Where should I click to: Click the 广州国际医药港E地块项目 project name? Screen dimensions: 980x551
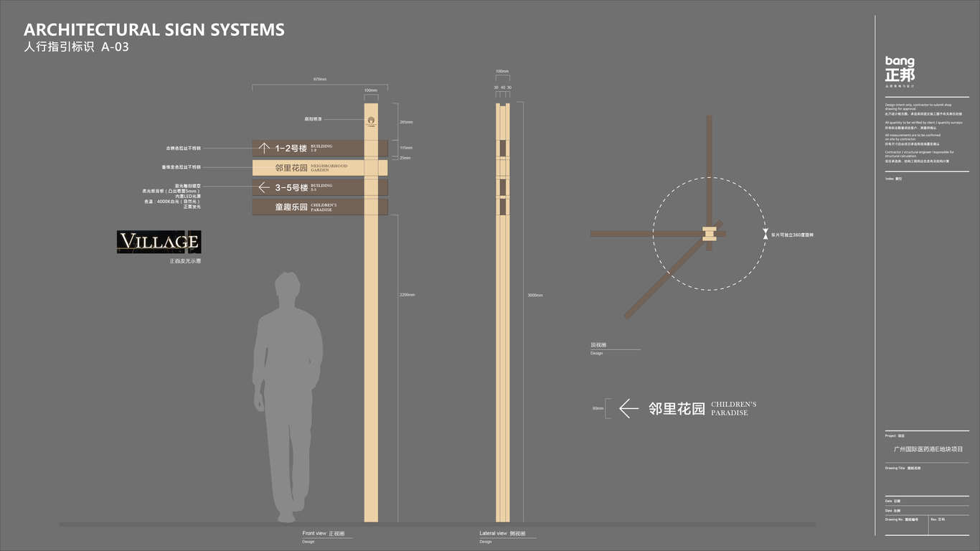click(928, 449)
